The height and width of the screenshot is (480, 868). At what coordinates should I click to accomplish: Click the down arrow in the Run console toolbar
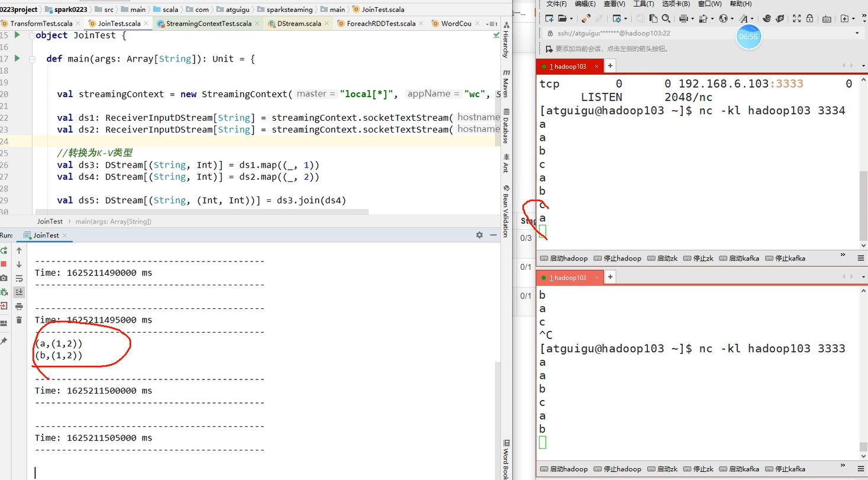(19, 264)
